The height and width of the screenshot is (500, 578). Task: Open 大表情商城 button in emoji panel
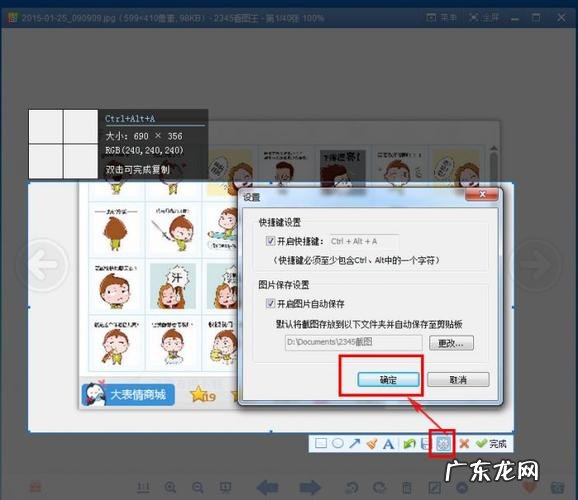128,395
